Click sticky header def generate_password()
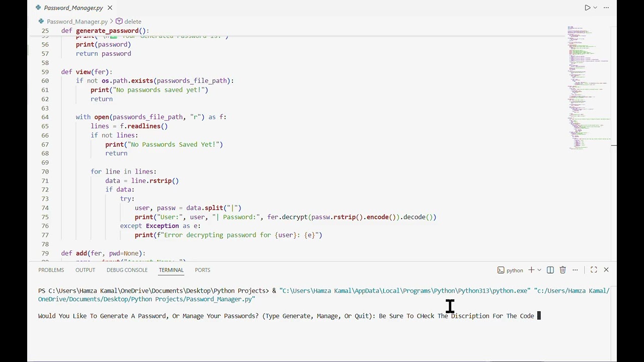 tap(105, 31)
